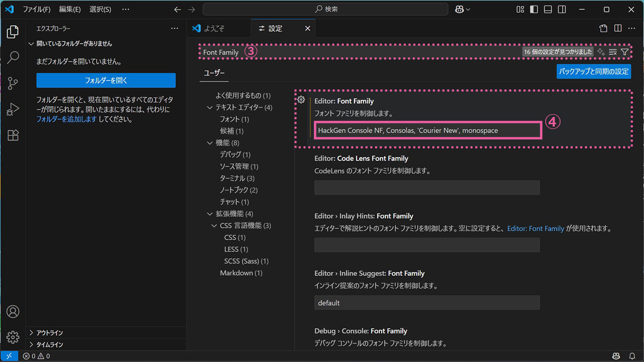The image size is (644, 362).
Task: Click the VS Code logo icon
Action: point(9,10)
